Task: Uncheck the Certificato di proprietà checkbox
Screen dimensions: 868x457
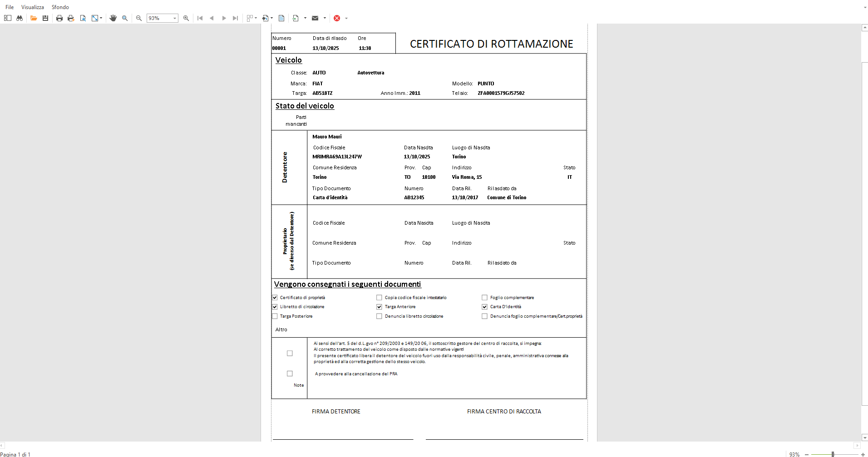Action: pos(275,298)
